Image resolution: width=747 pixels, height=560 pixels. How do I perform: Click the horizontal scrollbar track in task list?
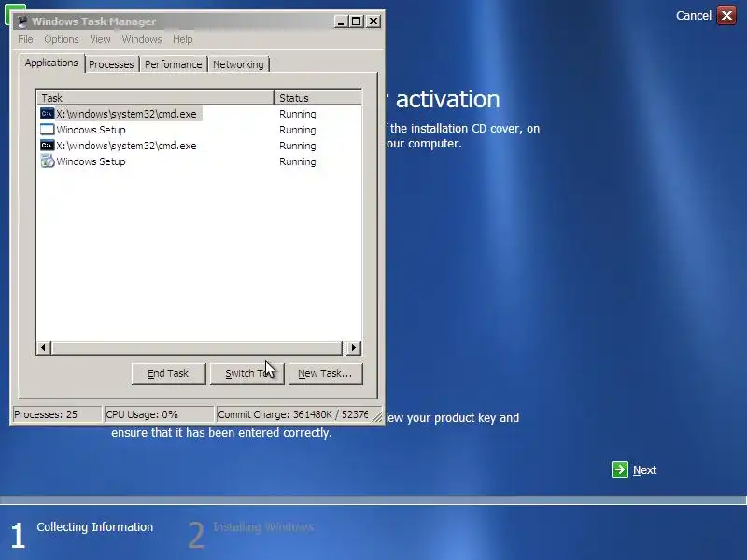pos(197,347)
